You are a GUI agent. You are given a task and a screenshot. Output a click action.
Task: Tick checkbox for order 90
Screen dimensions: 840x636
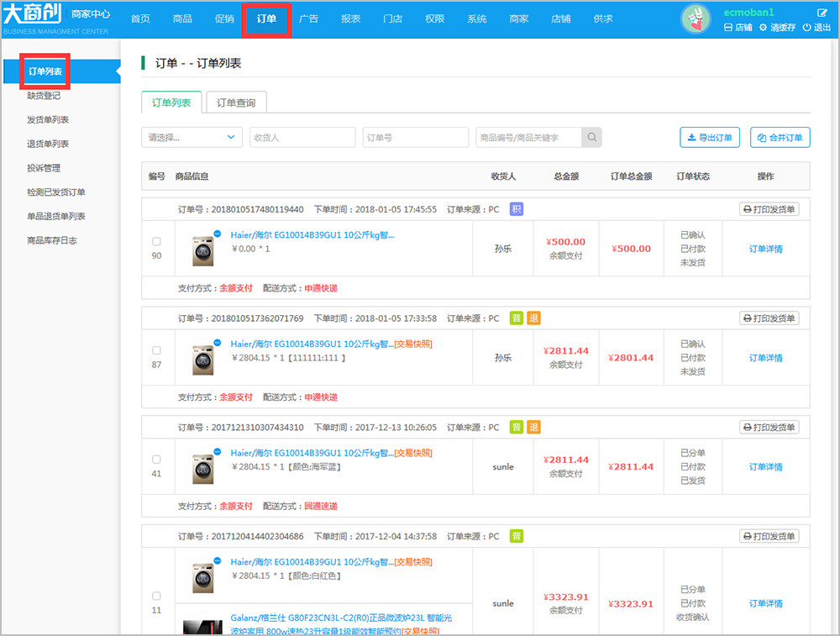click(156, 241)
